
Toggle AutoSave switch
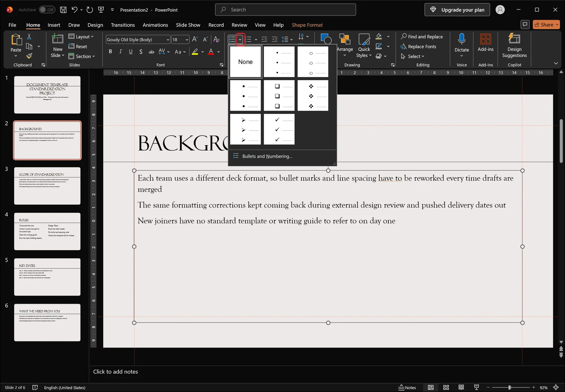point(47,10)
